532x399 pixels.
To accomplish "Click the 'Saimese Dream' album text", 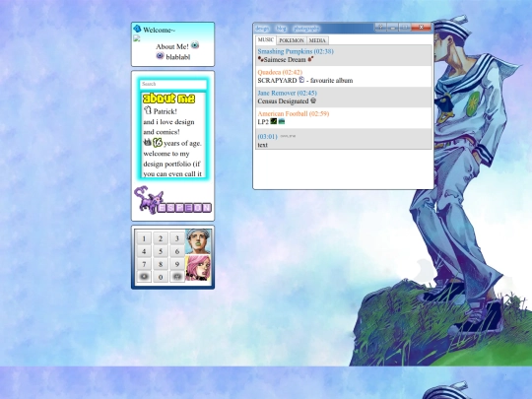I will pyautogui.click(x=285, y=60).
